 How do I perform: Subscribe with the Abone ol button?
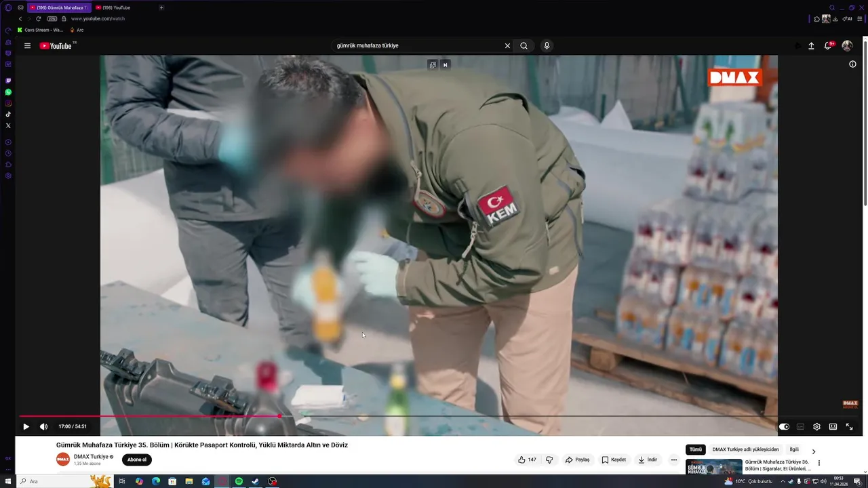[x=137, y=460]
